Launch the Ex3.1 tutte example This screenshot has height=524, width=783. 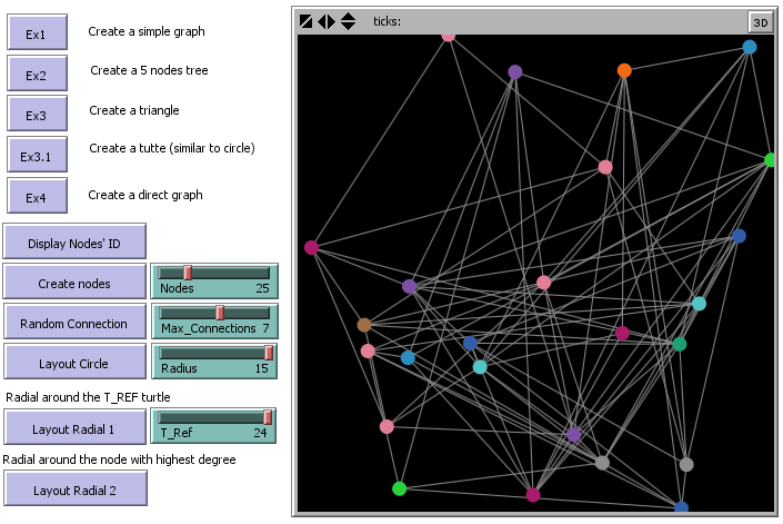pos(37,154)
